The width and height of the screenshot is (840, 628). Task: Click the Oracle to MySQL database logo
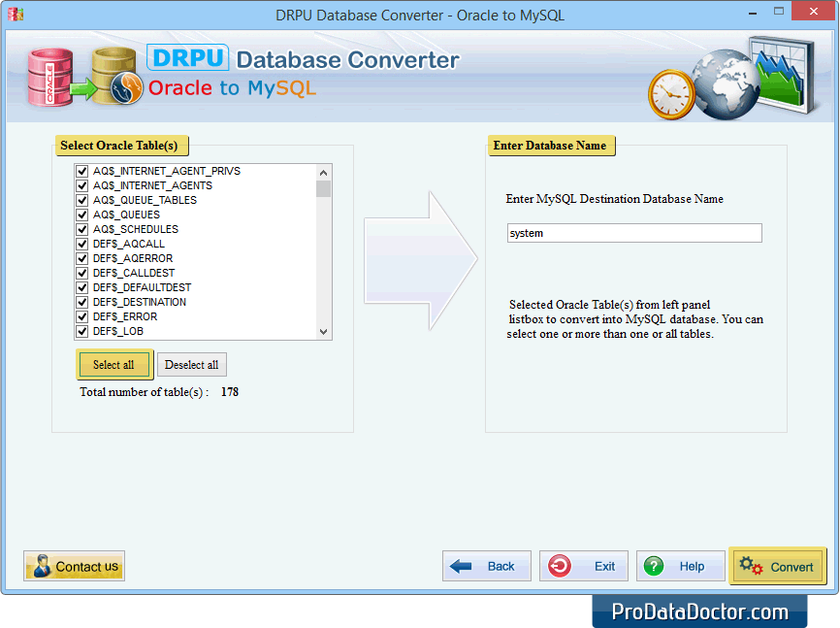click(x=85, y=77)
